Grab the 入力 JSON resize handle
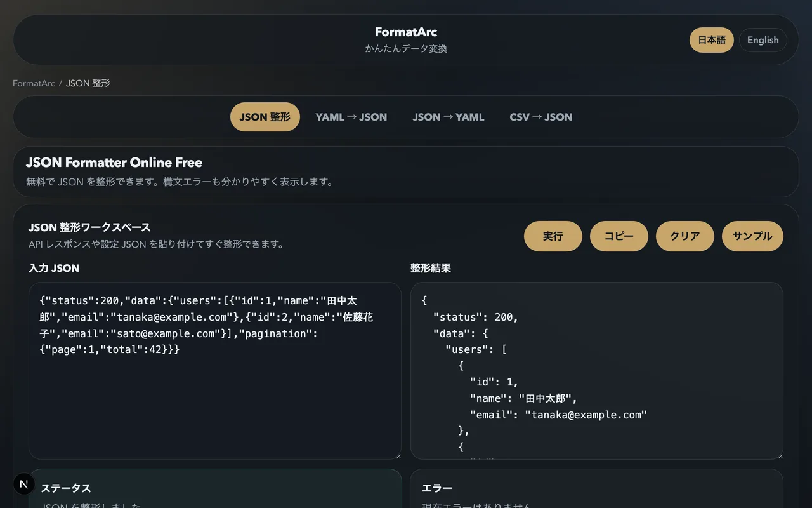Image resolution: width=812 pixels, height=508 pixels. click(397, 455)
